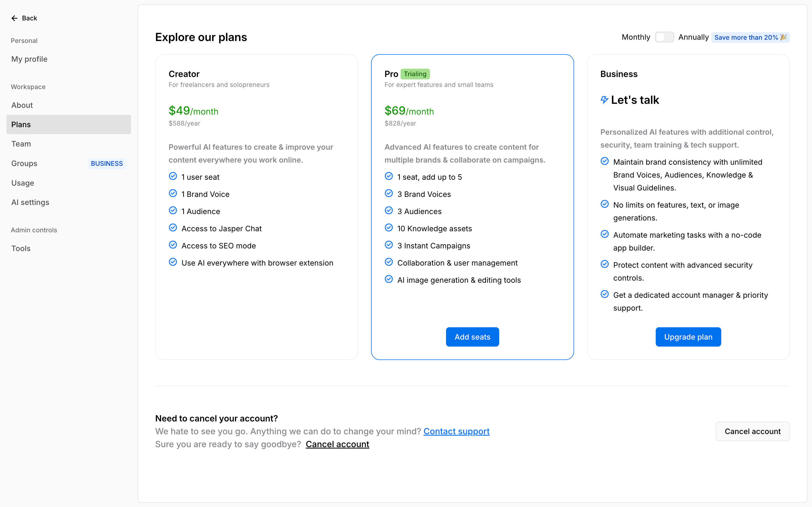Viewport: 812px width, 507px height.
Task: Toggle billing from Monthly to Annually
Action: point(664,37)
